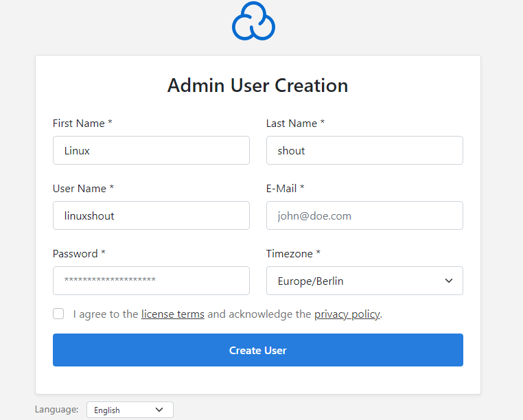
Task: Expand the Language dropdown arrow
Action: (159, 410)
